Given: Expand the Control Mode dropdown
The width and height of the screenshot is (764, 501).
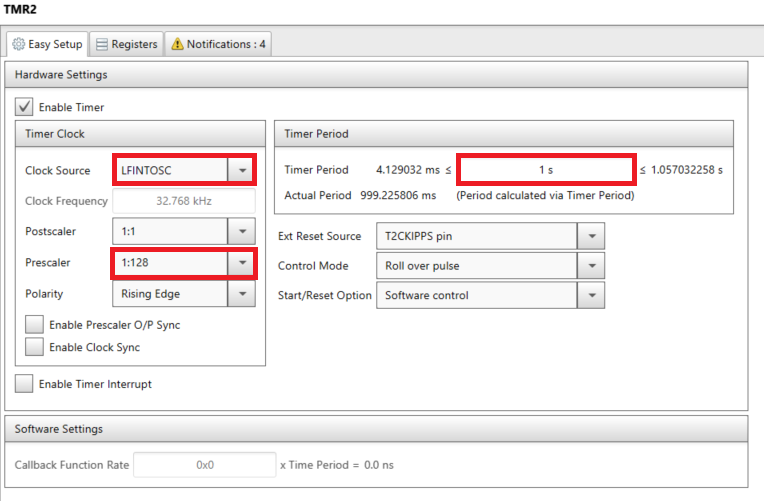Looking at the screenshot, I should pyautogui.click(x=591, y=266).
